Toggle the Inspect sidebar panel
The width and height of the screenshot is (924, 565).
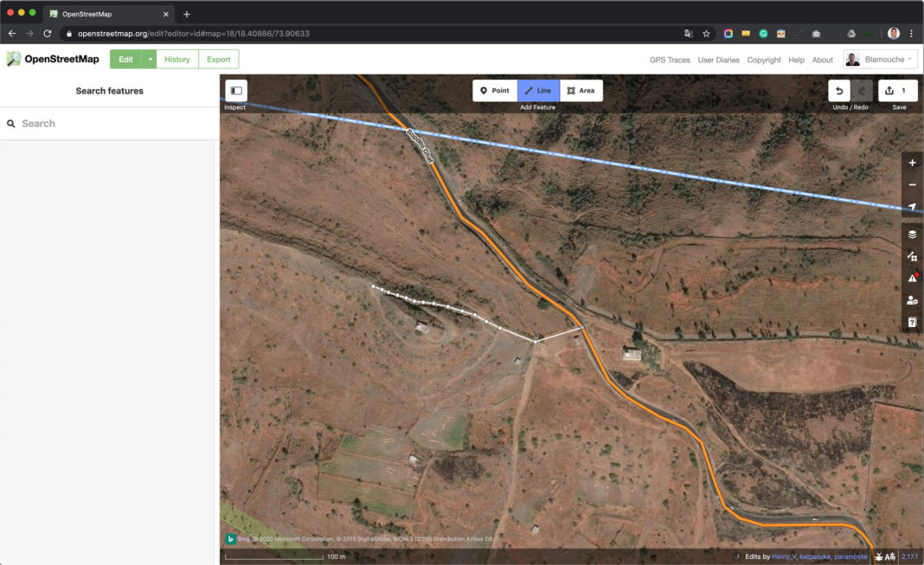236,91
